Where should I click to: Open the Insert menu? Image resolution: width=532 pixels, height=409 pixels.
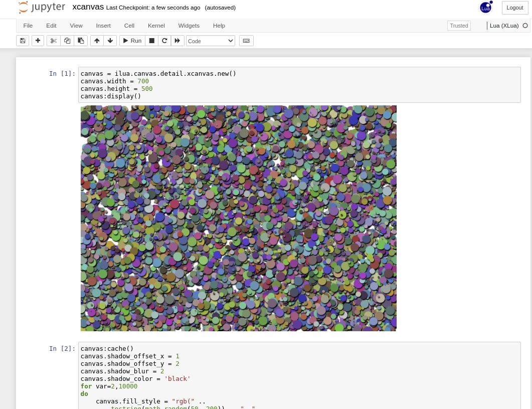pos(103,26)
